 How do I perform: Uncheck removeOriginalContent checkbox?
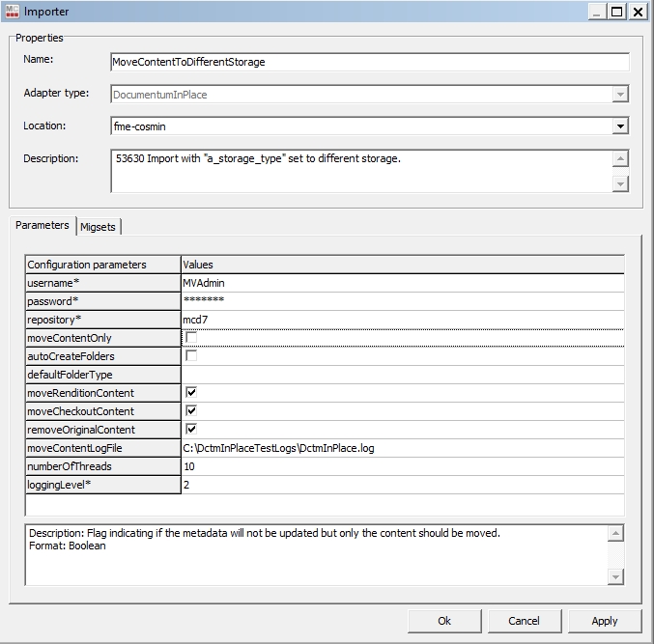coord(191,430)
